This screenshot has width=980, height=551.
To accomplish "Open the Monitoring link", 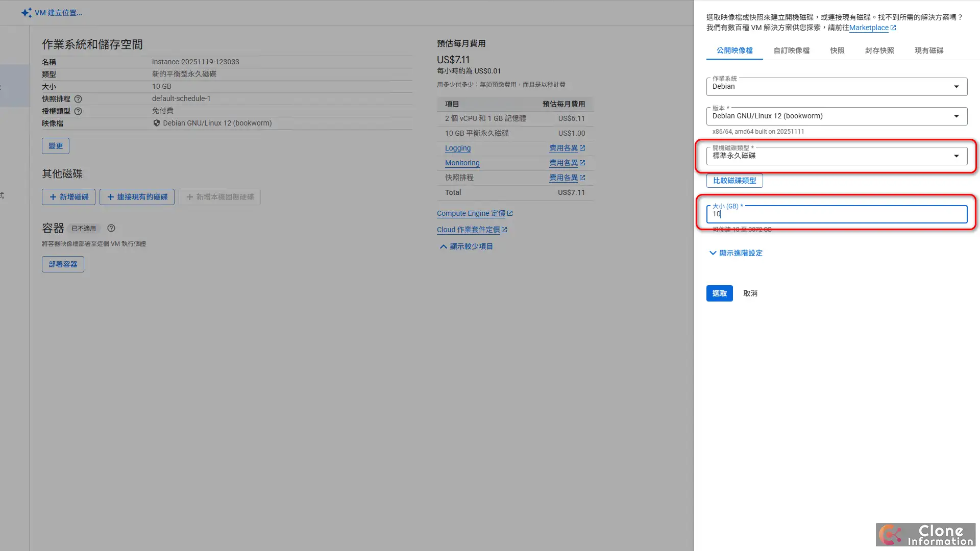I will [x=462, y=163].
